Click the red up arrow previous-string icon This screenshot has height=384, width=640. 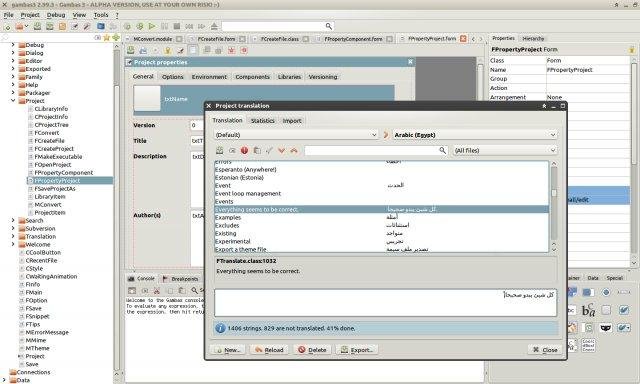pos(294,150)
